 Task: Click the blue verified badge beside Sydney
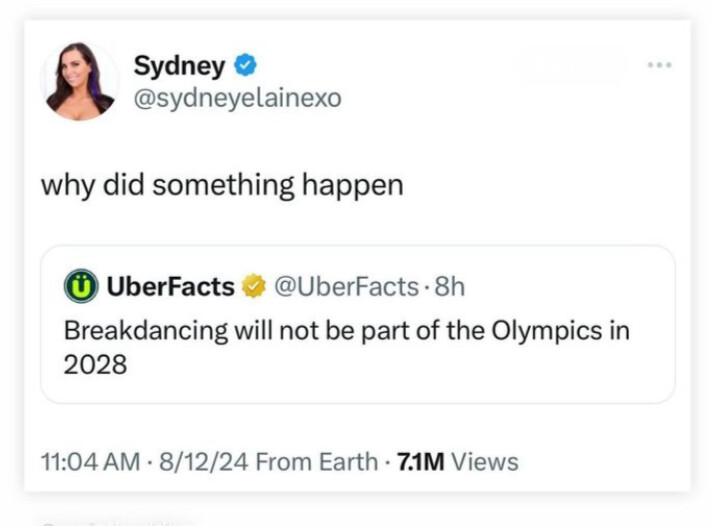point(245,67)
